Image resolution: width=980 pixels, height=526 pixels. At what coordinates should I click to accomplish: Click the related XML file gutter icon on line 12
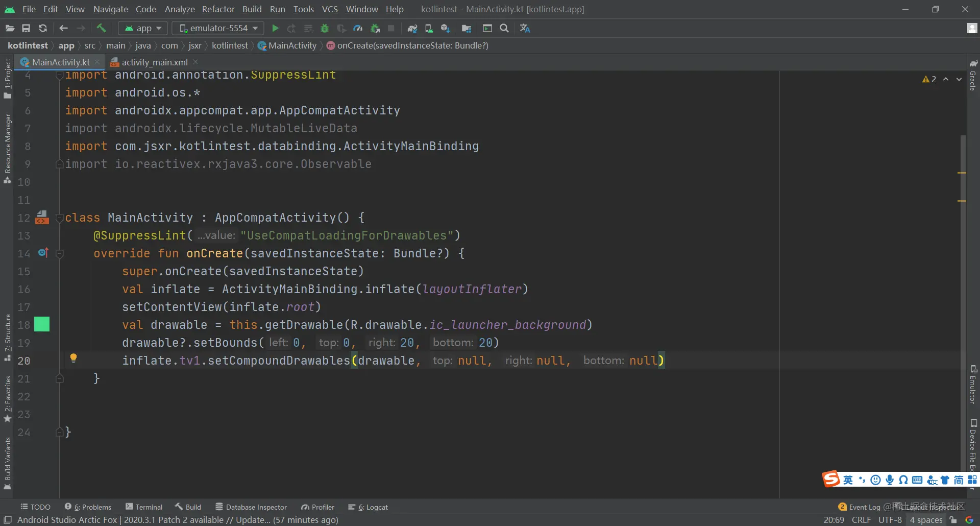pos(42,218)
